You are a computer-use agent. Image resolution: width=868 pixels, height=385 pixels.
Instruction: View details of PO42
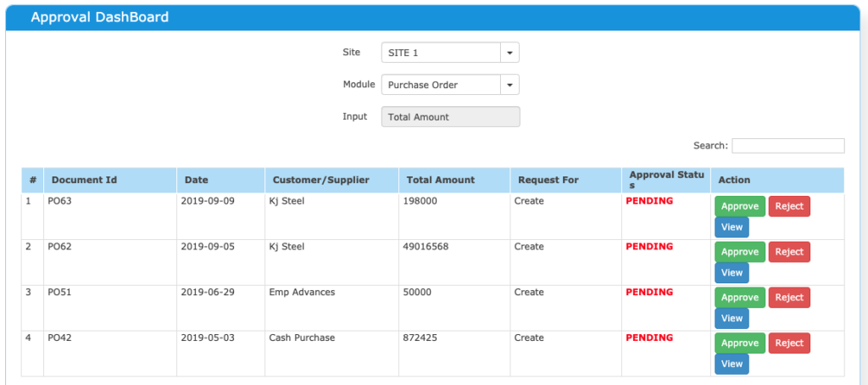point(732,364)
